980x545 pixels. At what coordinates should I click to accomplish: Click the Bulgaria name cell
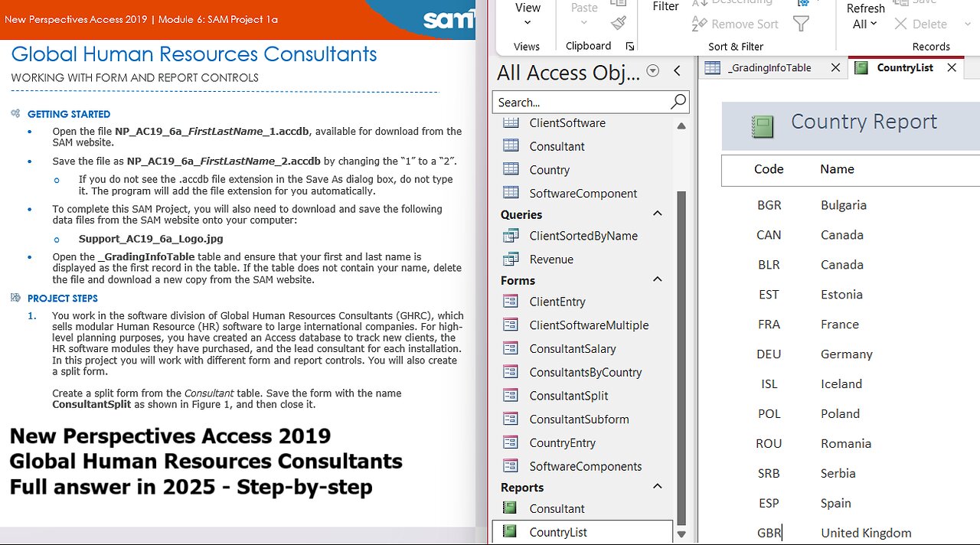click(x=844, y=205)
